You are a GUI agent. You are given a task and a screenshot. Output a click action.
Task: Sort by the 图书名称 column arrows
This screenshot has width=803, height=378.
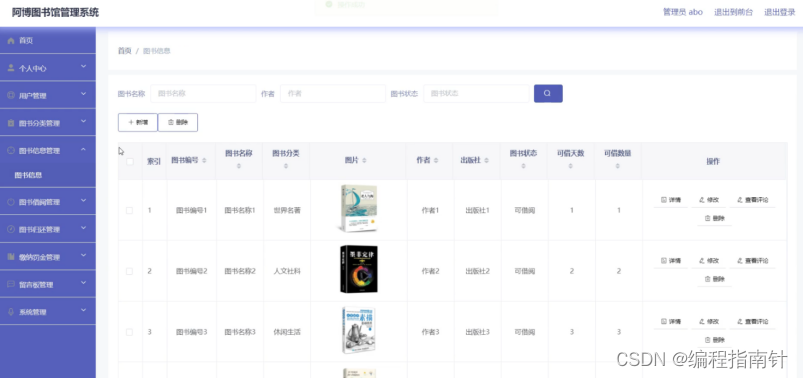click(239, 166)
